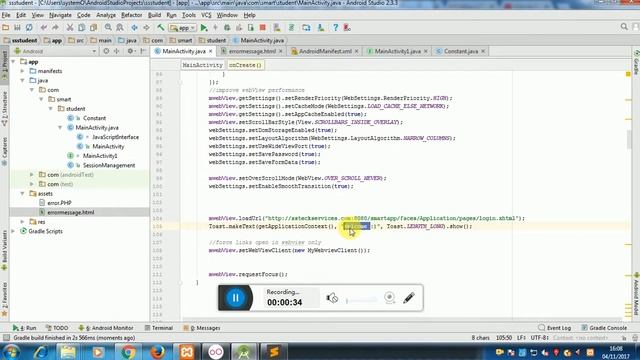The image size is (640, 360).
Task: Collapse the assets folder
Action: tap(23, 193)
